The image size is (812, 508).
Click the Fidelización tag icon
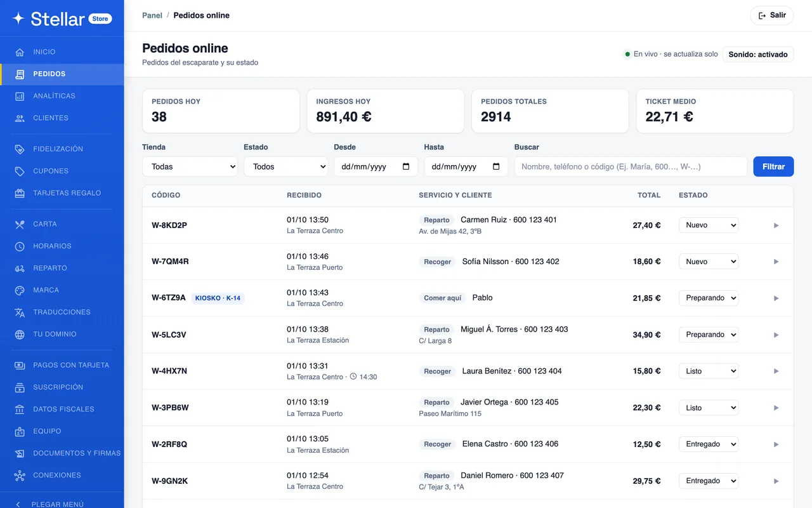click(x=20, y=149)
